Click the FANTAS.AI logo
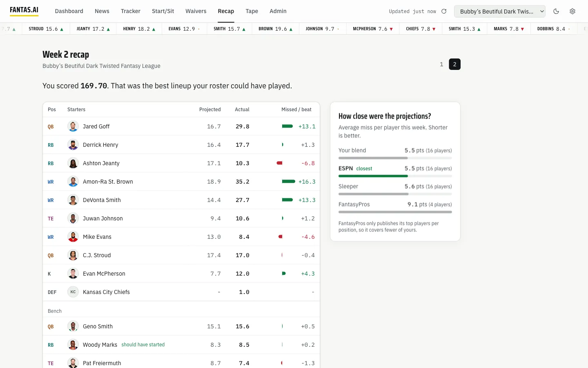588x368 pixels. [24, 10]
